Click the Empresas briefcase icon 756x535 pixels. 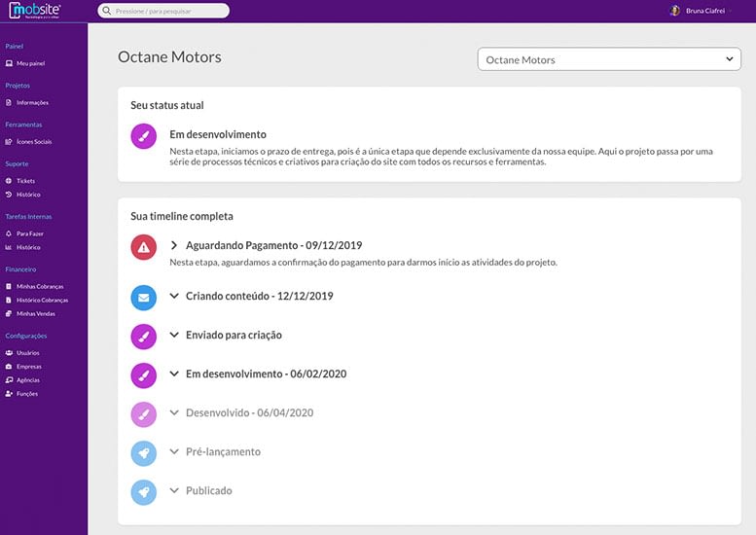pyautogui.click(x=9, y=367)
